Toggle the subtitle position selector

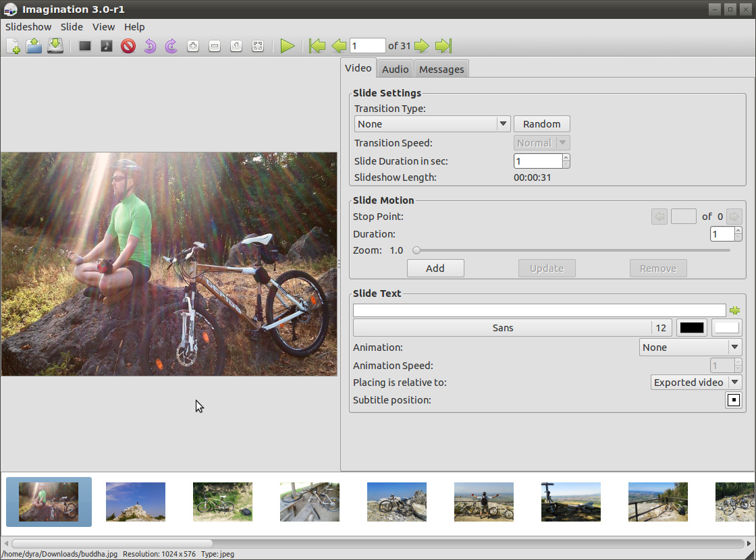point(733,400)
